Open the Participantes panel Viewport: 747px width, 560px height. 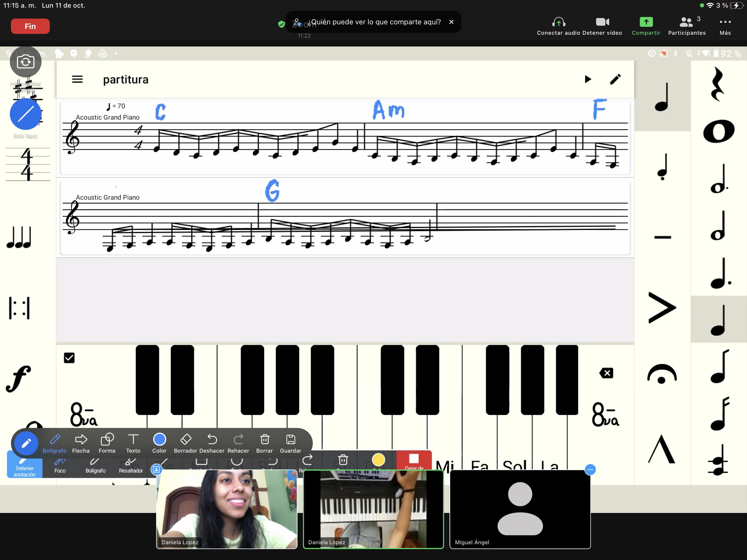(687, 26)
